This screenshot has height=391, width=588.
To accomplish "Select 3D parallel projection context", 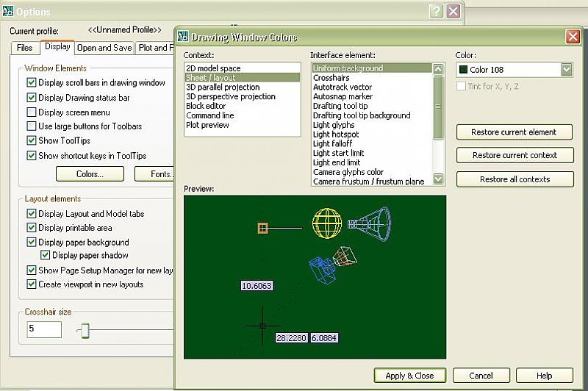I will [x=243, y=87].
